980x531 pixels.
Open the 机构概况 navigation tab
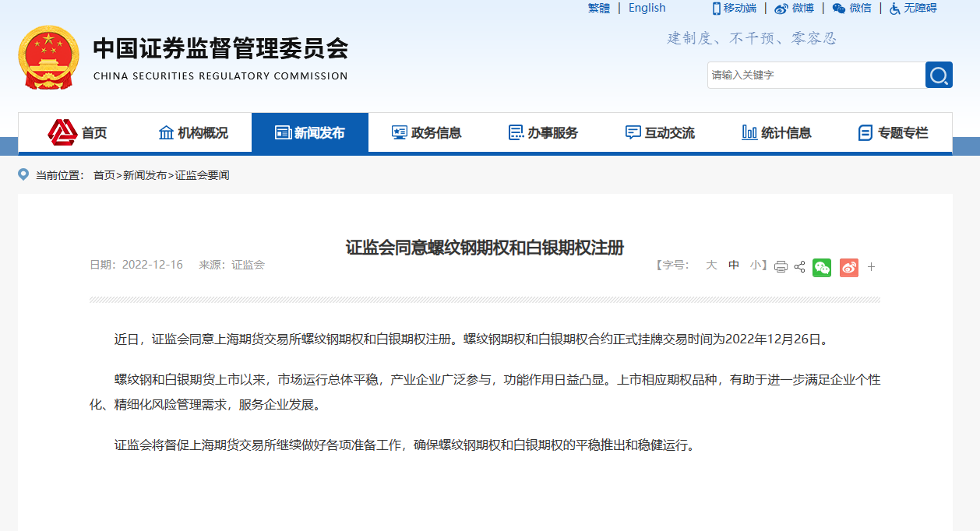(193, 133)
